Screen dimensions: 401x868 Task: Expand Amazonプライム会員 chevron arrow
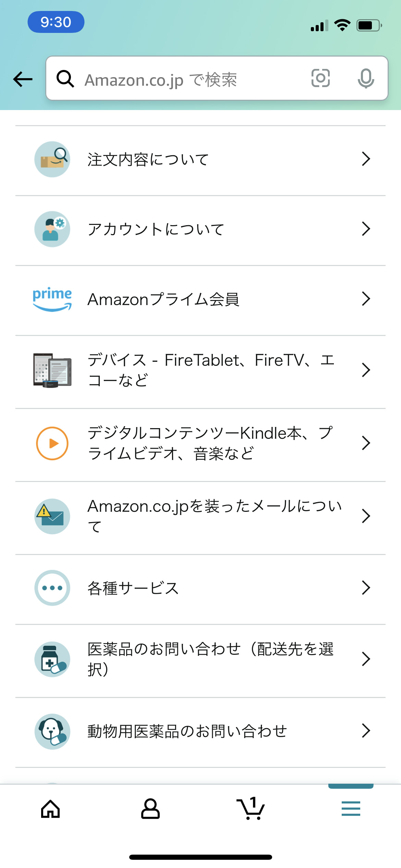(366, 299)
